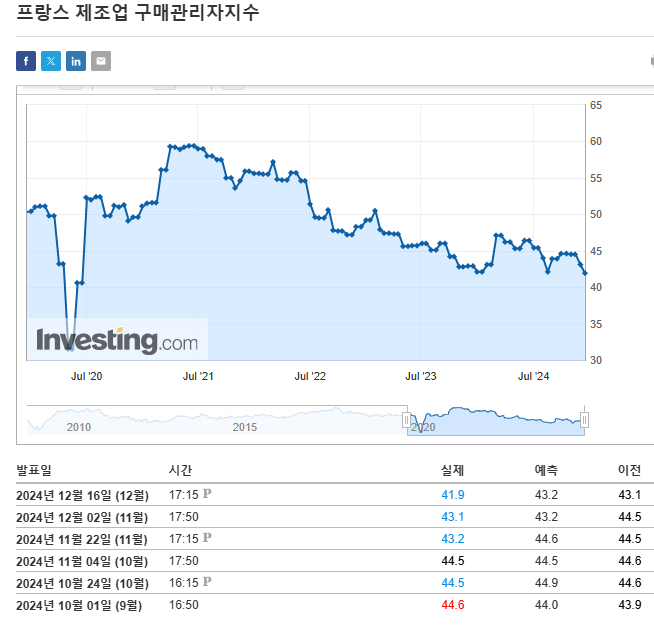Share the page on LinkedIn
Screen dimensions: 654x627
click(x=76, y=61)
